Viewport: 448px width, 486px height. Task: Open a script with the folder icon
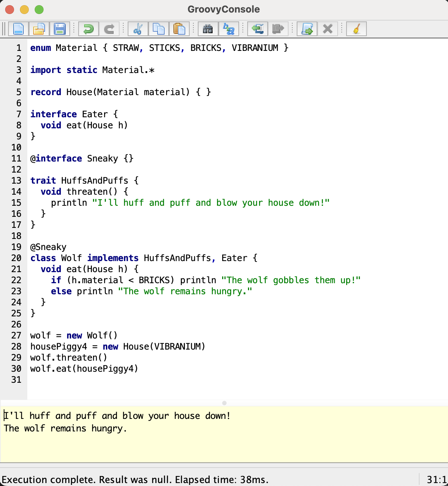click(x=39, y=29)
